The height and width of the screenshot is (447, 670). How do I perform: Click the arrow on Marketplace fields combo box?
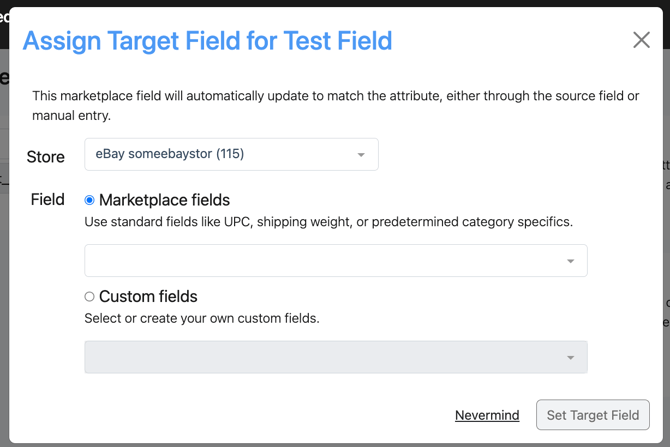point(570,261)
